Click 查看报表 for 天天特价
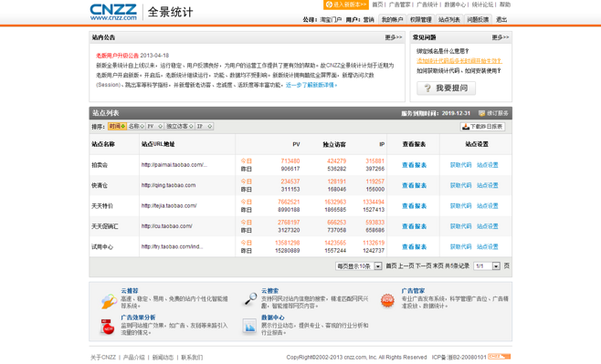Image resolution: width=601 pixels, height=364 pixels. pos(414,206)
